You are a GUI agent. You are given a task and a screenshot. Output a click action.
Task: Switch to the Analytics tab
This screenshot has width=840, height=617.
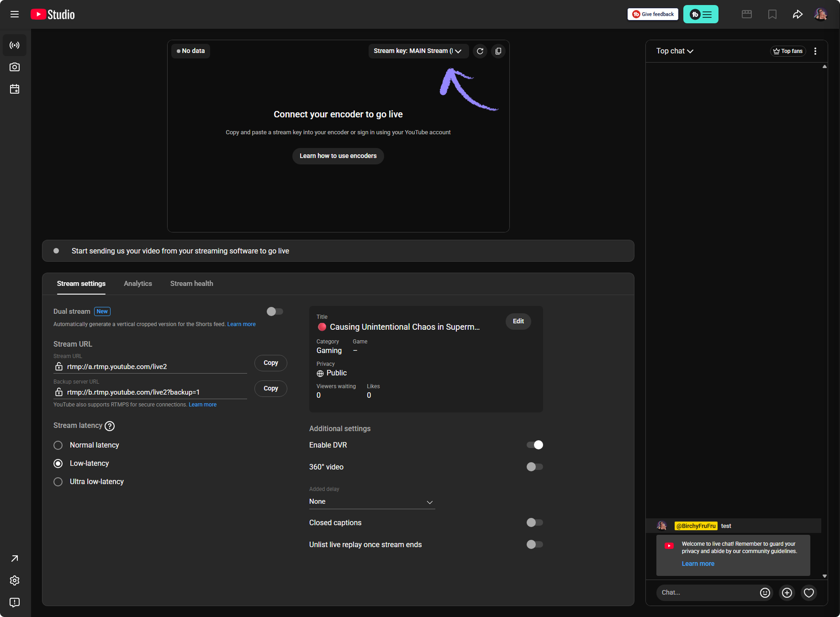(138, 284)
